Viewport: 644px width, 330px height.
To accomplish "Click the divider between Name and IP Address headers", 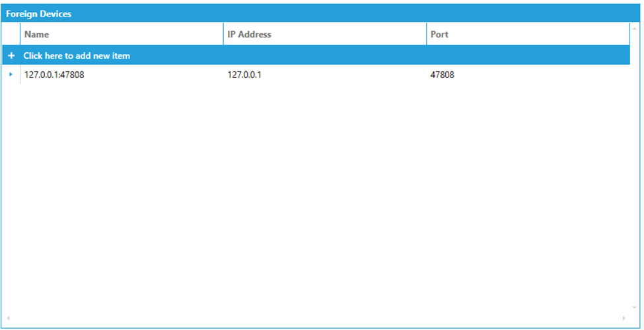I will (223, 34).
